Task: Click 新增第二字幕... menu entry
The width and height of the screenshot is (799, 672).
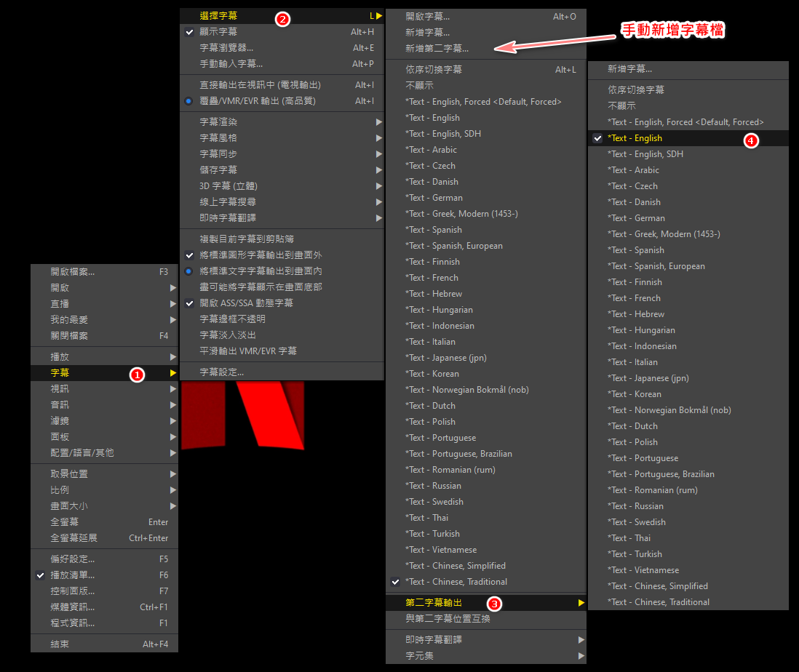Action: coord(437,49)
